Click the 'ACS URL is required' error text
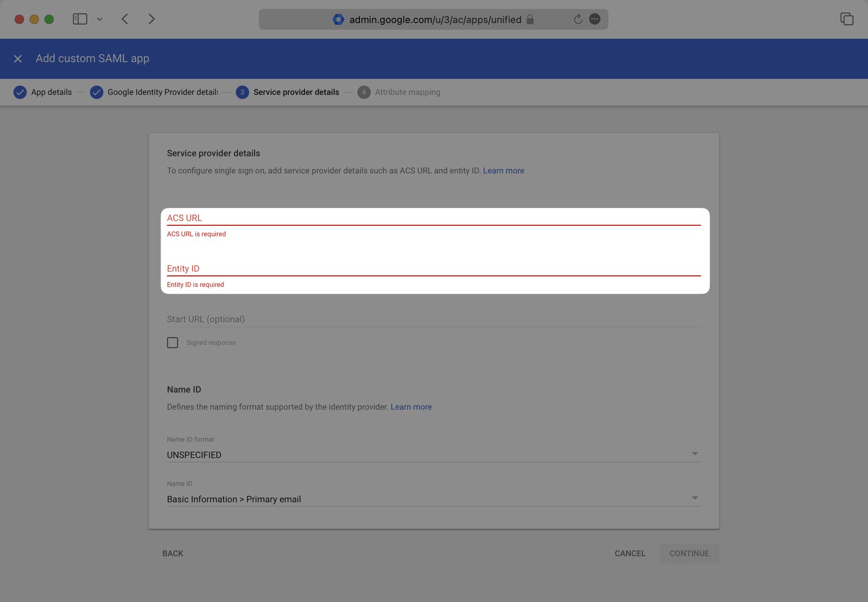 pyautogui.click(x=196, y=234)
